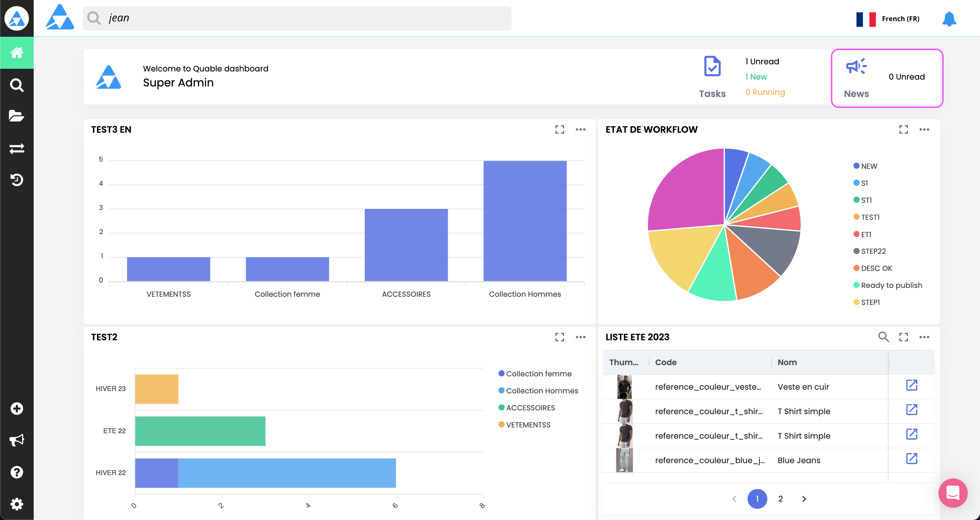Open TEST3 EN widget three-dot menu
Viewport: 980px width, 520px height.
click(x=580, y=130)
